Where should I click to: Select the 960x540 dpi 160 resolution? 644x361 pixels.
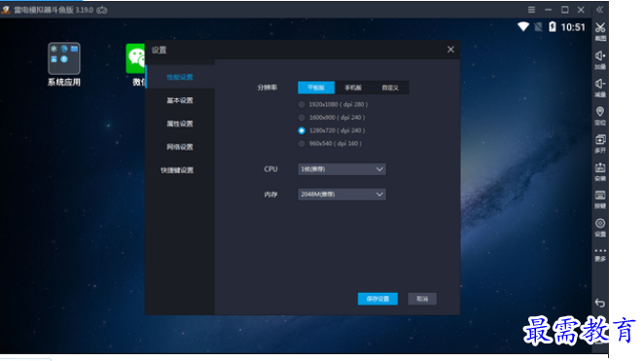point(330,143)
